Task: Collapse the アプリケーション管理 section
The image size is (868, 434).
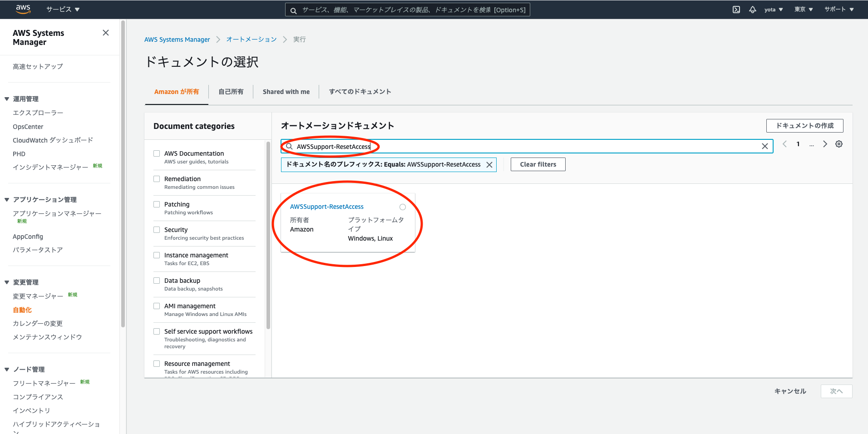Action: point(7,200)
